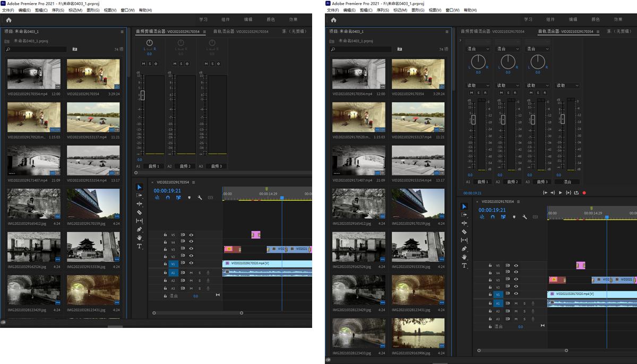Hide track V5 with eye icon, right window

point(516,265)
